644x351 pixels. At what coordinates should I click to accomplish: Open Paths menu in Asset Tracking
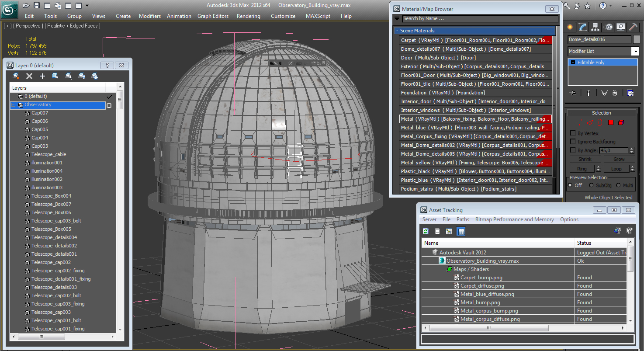point(463,219)
